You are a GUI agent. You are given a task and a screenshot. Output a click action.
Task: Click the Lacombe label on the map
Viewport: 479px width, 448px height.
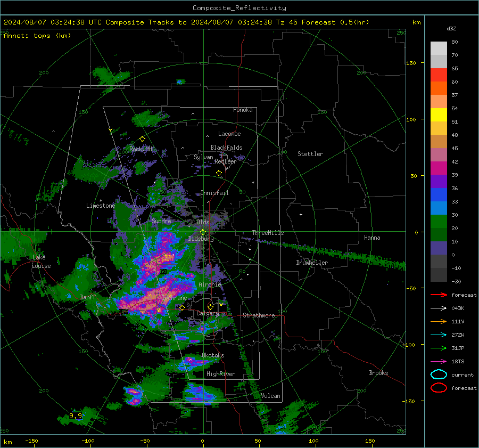(x=229, y=134)
